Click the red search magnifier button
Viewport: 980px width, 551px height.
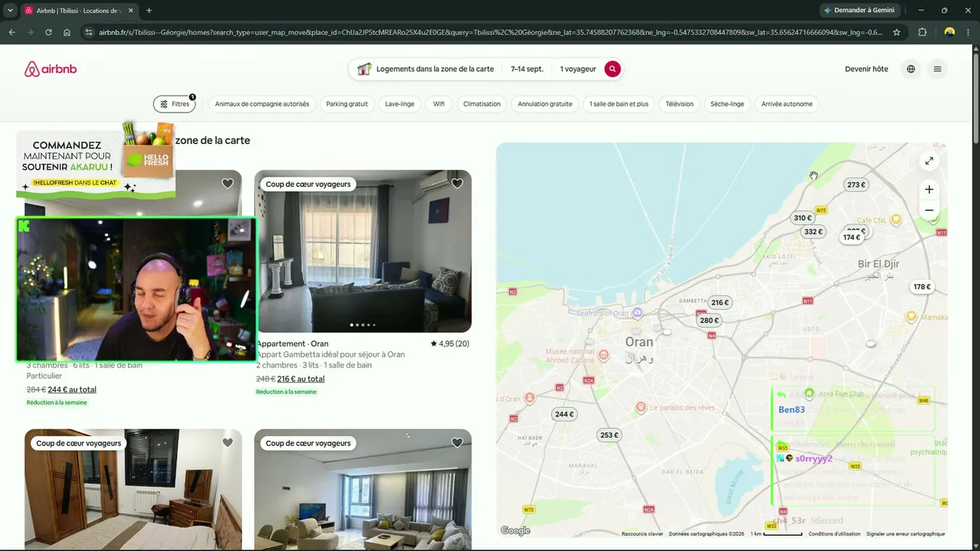612,69
